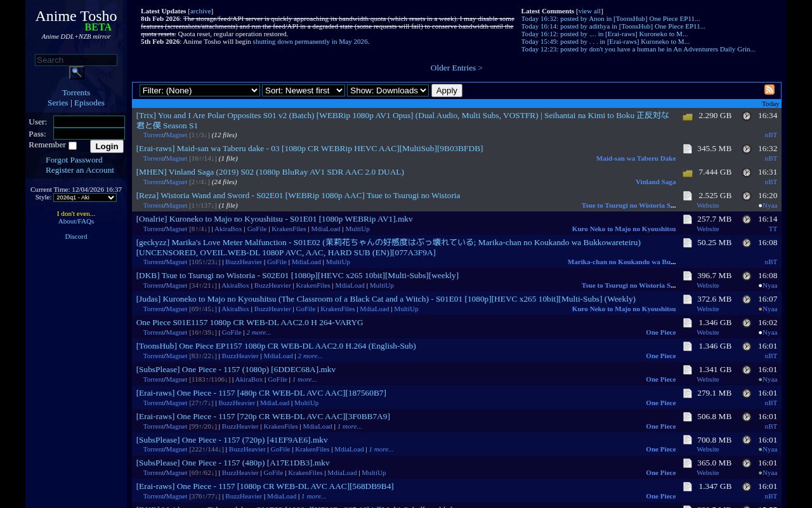Click inside the User field
This screenshot has height=508, width=812.
(89, 121)
